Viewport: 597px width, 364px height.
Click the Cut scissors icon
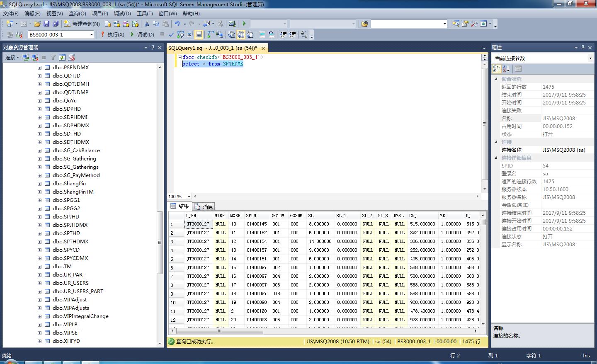coord(147,24)
